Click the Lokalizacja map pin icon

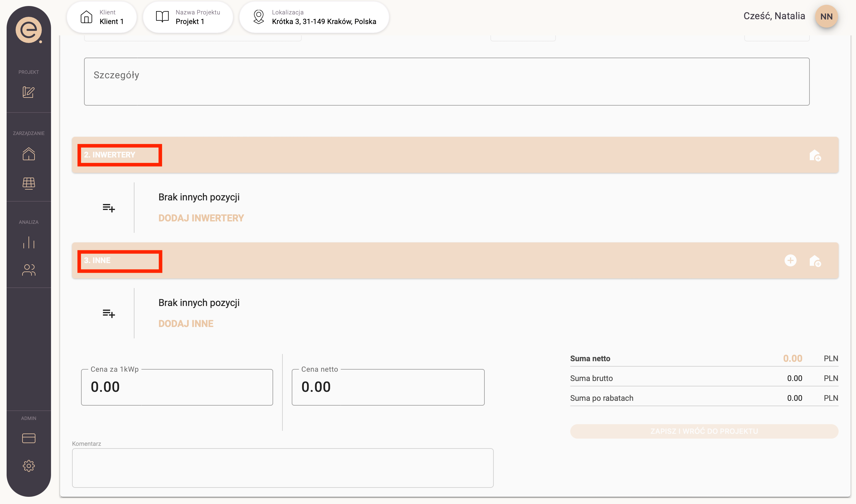click(x=259, y=16)
